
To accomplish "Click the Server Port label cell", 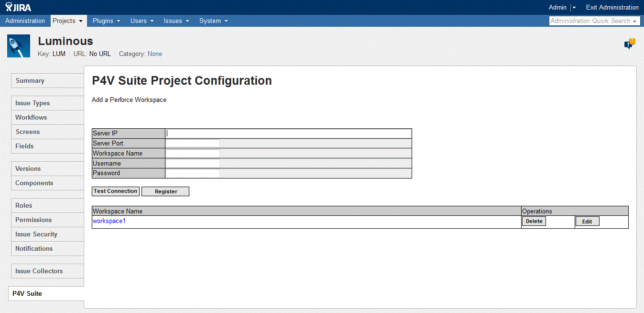I will point(129,143).
